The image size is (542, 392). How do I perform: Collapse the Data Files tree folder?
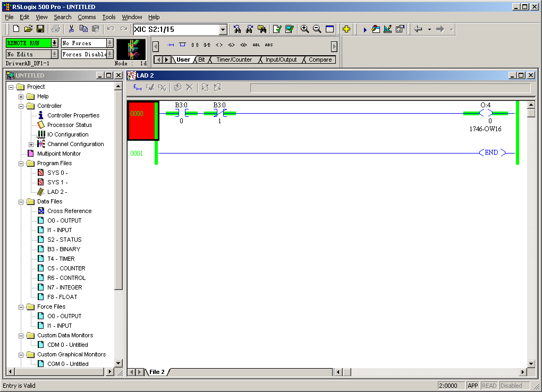(21, 202)
